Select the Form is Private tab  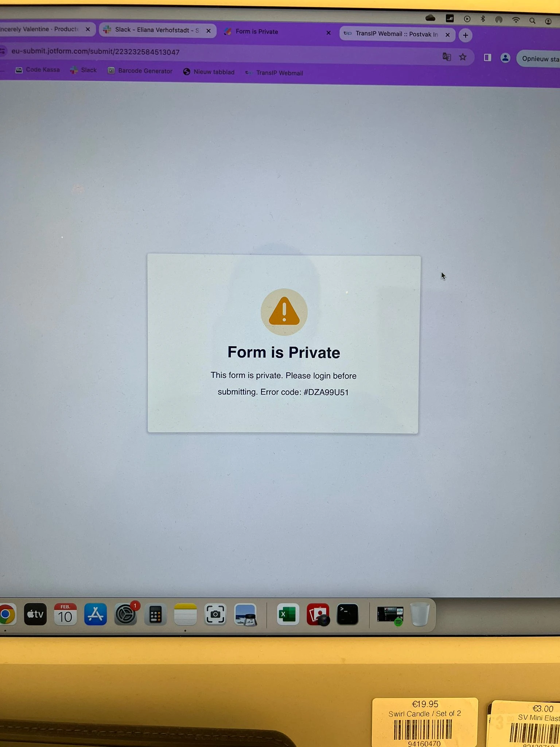[x=278, y=32]
